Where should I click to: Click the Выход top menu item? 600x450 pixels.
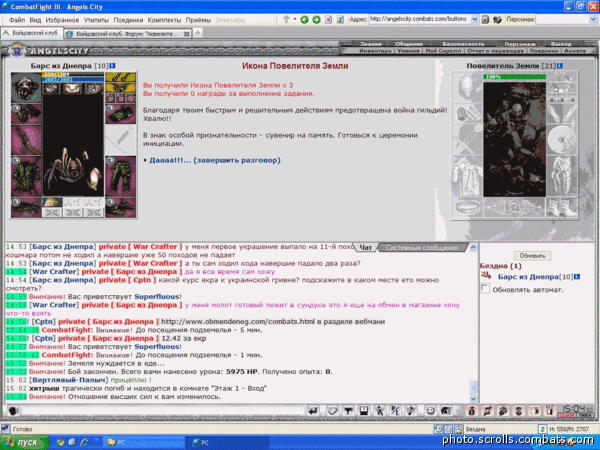(x=561, y=44)
